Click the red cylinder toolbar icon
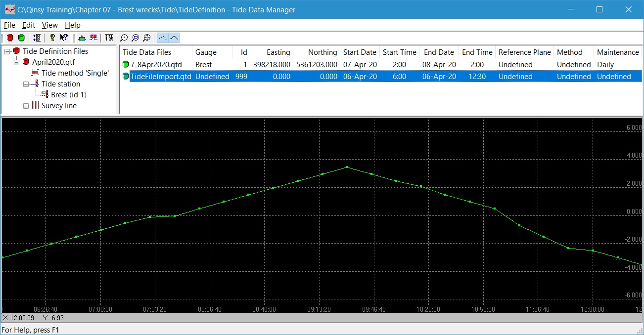Image resolution: width=644 pixels, height=335 pixels. click(x=10, y=38)
